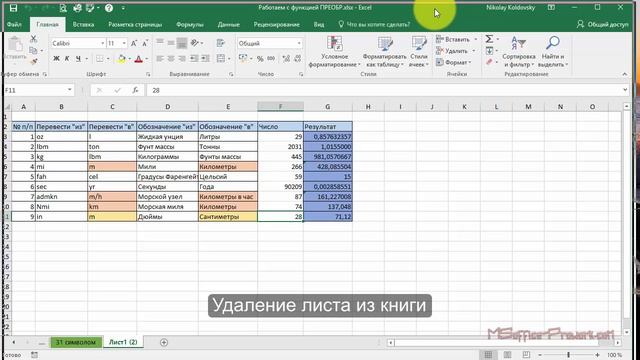Open Шрифт group dialog launcher
Screen dimensions: 640x360
(x=148, y=74)
